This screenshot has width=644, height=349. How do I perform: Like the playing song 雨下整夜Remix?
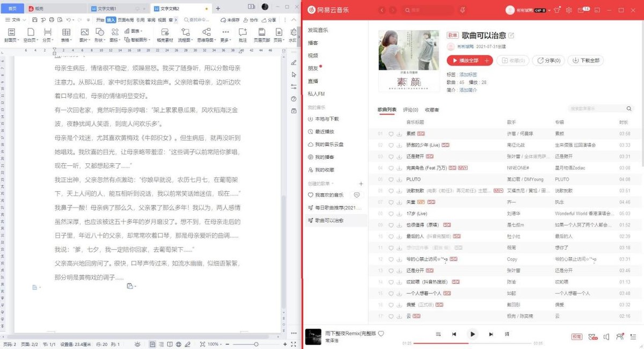tap(381, 333)
